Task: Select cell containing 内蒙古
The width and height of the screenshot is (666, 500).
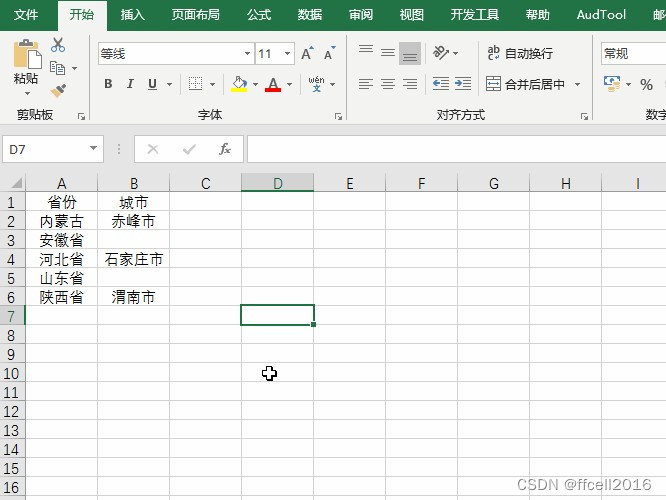Action: (x=61, y=221)
